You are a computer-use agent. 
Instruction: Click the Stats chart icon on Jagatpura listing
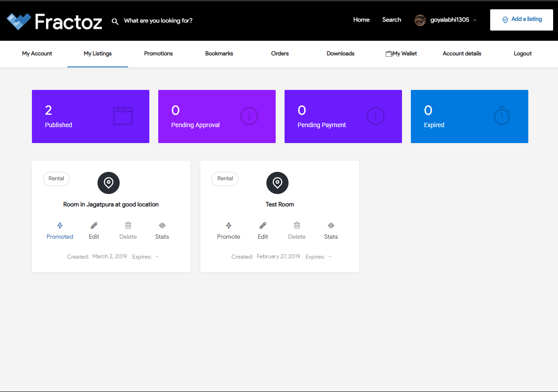(x=162, y=225)
